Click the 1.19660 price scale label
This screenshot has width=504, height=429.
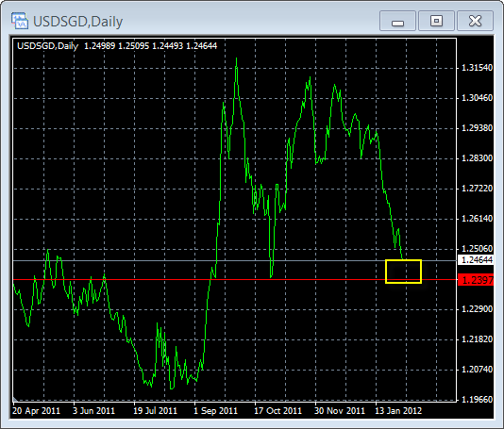477,400
